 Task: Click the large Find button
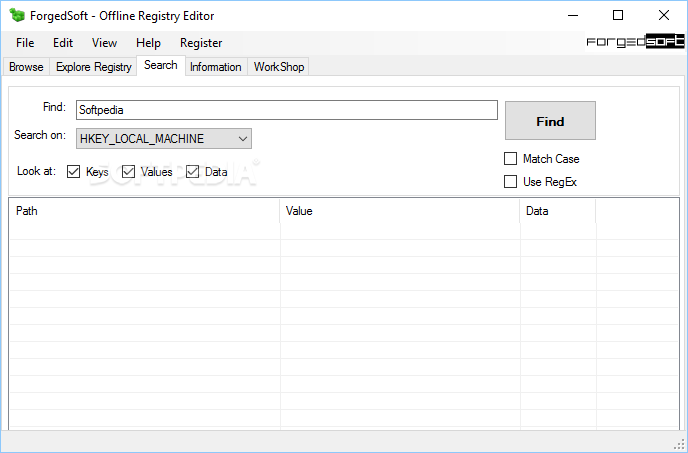click(x=550, y=121)
